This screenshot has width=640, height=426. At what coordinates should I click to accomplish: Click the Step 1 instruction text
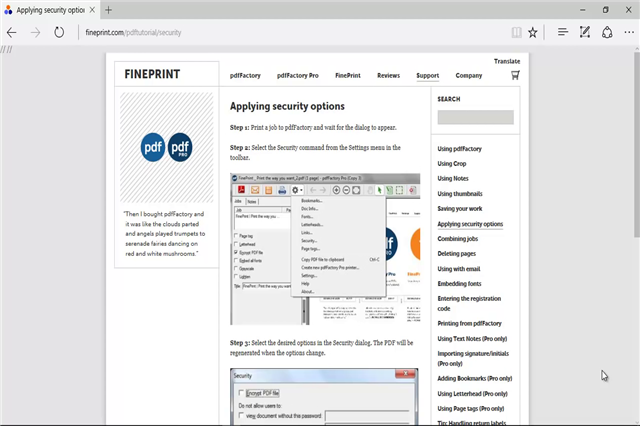pyautogui.click(x=313, y=127)
